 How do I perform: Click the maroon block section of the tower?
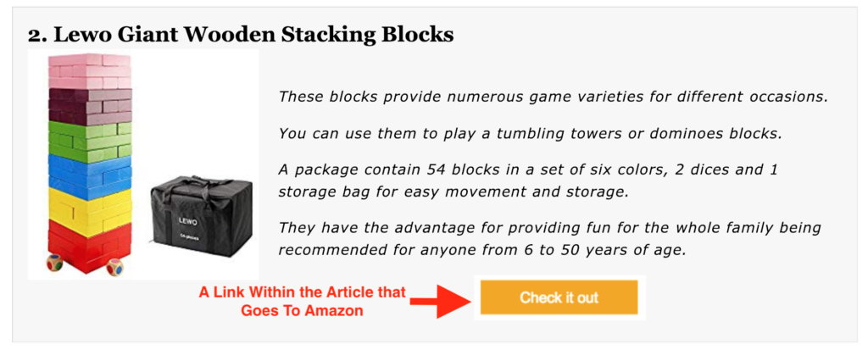(90, 105)
